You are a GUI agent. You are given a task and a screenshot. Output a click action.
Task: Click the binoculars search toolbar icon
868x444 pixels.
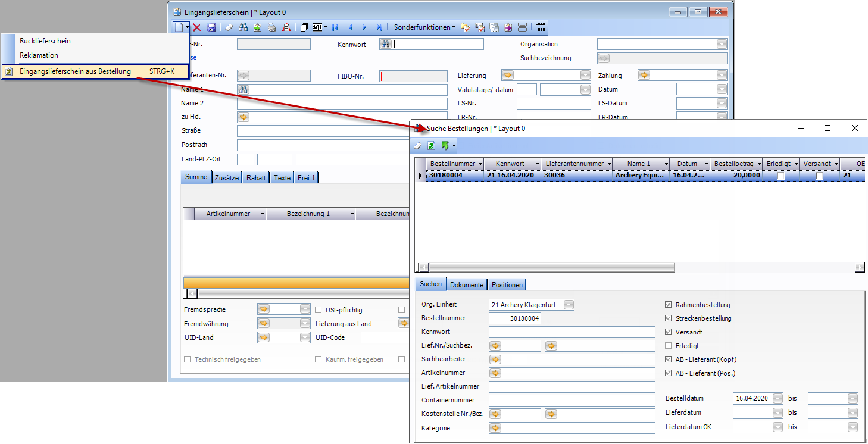pos(243,27)
